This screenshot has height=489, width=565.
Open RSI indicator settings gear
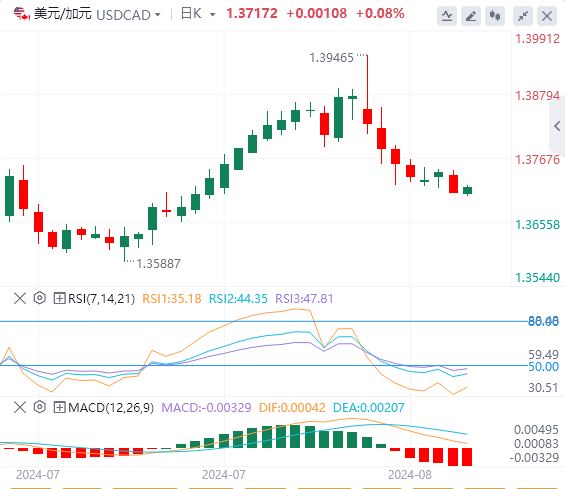pos(40,298)
